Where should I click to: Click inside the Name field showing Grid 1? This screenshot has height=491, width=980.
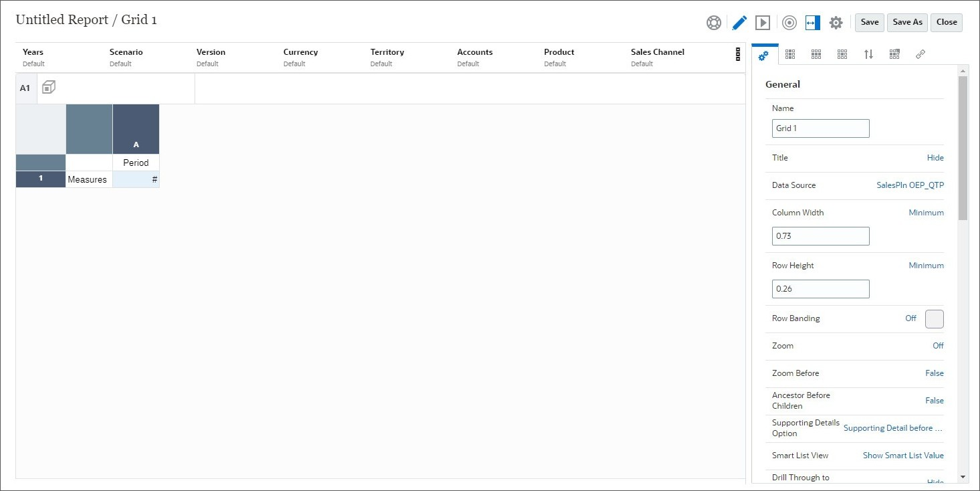pos(820,128)
